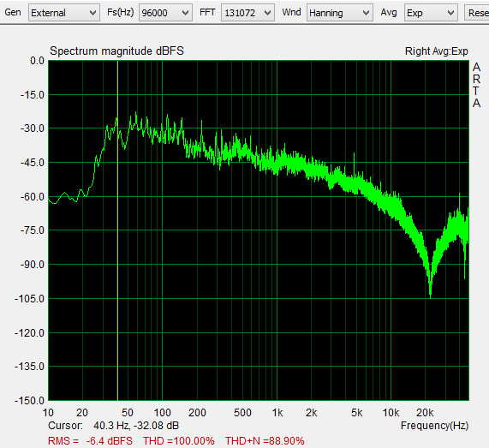Click the arrow of the External combo box
489x448 pixels.
pyautogui.click(x=92, y=13)
